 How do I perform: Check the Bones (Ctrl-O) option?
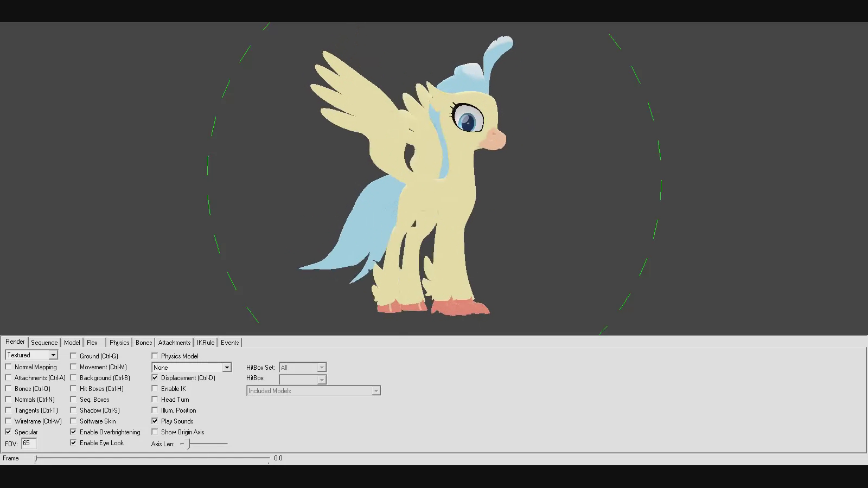pos(9,389)
